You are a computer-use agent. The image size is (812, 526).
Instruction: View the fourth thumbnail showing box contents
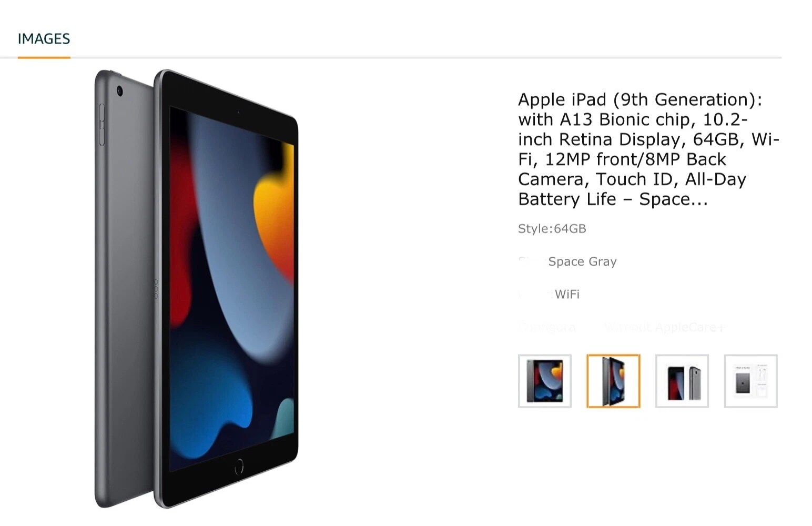tap(750, 381)
